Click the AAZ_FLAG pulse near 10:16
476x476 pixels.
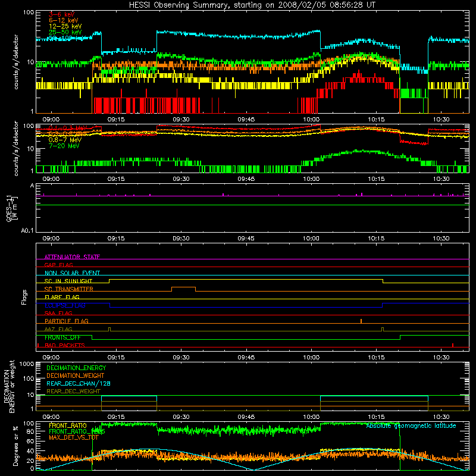coord(383,329)
